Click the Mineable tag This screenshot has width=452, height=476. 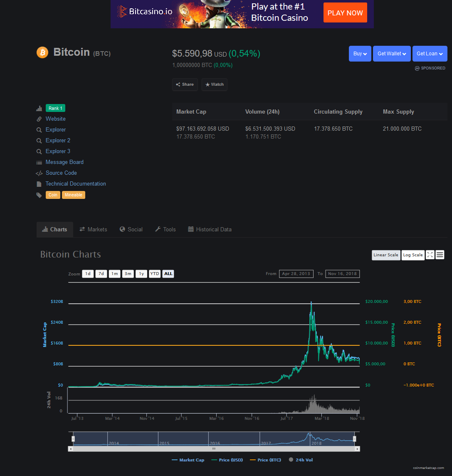point(74,195)
